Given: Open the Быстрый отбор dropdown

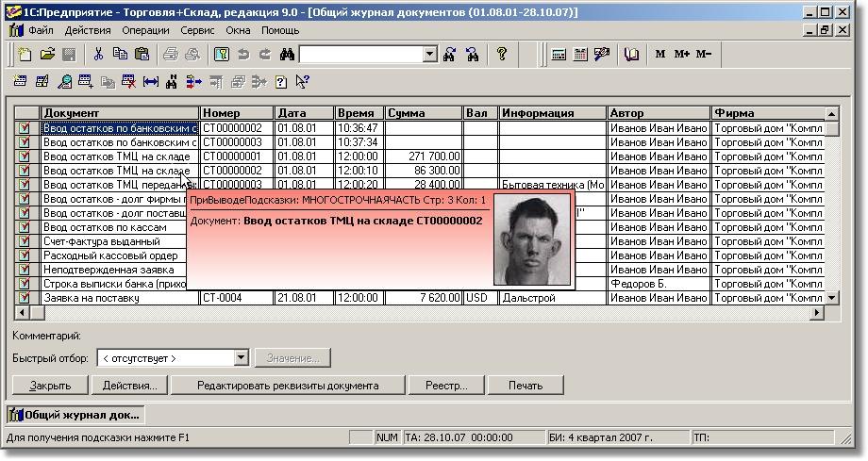Looking at the screenshot, I should [241, 358].
